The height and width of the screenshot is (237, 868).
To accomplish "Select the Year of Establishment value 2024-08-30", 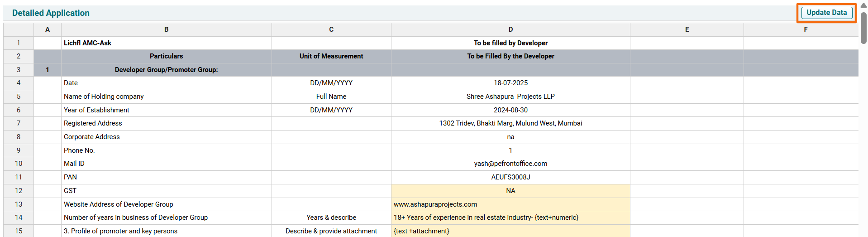I will (510, 110).
